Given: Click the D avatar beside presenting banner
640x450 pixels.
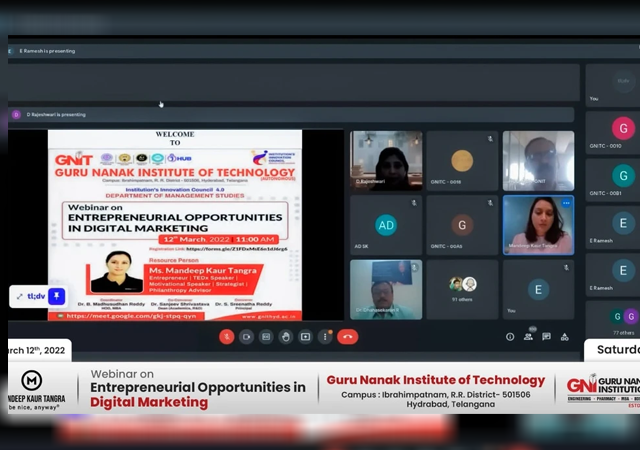Looking at the screenshot, I should coord(16,115).
